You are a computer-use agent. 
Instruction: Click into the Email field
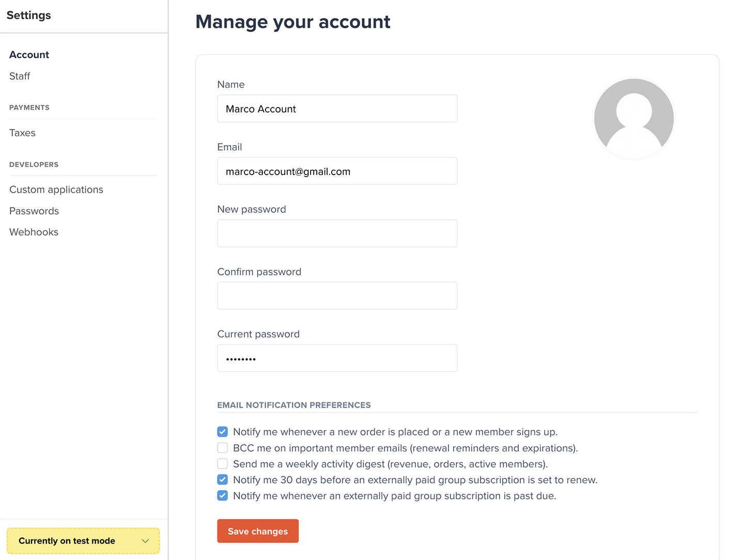pos(337,171)
